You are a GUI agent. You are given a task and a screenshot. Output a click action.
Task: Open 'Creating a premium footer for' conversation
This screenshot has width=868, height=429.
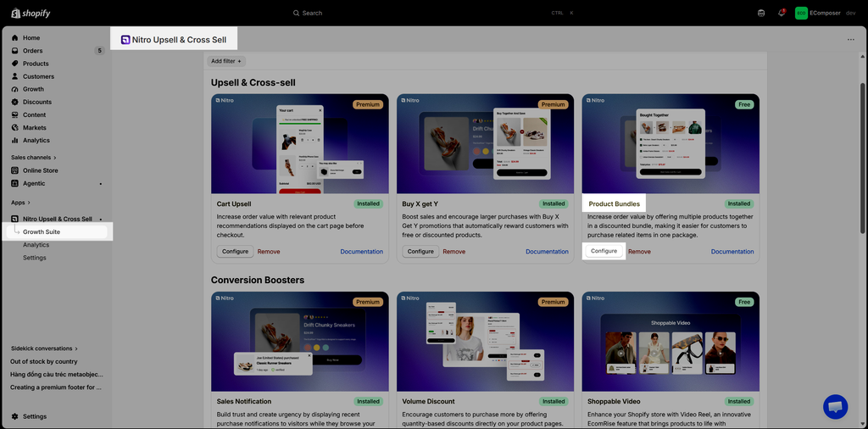[x=56, y=387]
